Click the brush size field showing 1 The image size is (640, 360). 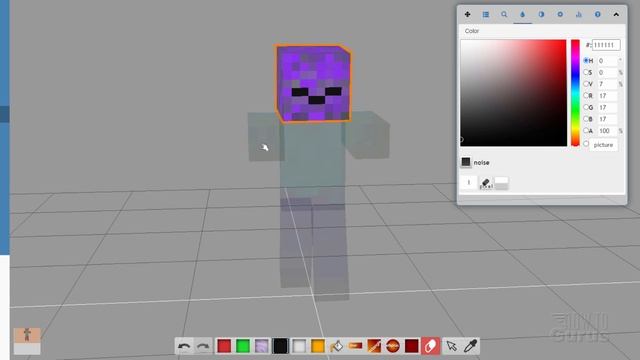pyautogui.click(x=469, y=182)
